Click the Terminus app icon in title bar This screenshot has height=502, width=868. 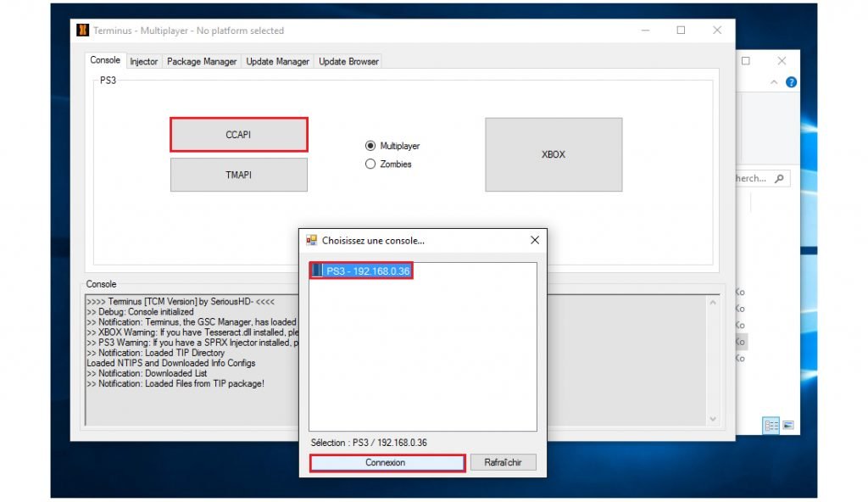82,30
